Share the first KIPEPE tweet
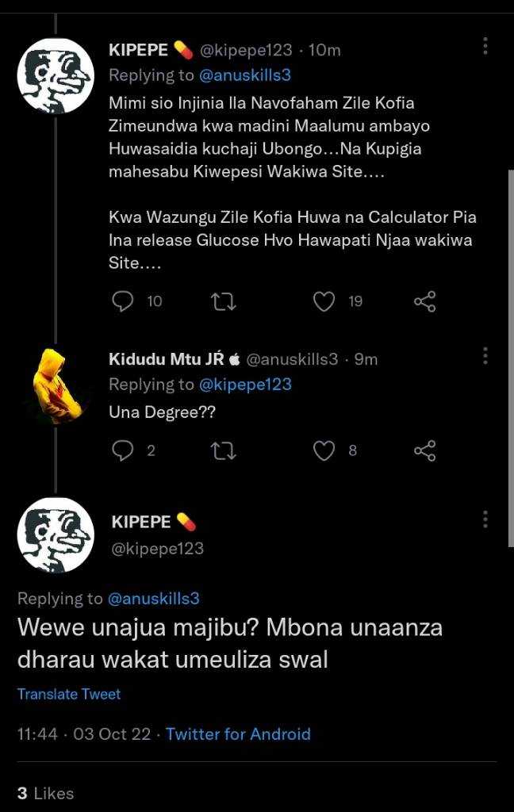Image resolution: width=514 pixels, height=812 pixels. [425, 301]
